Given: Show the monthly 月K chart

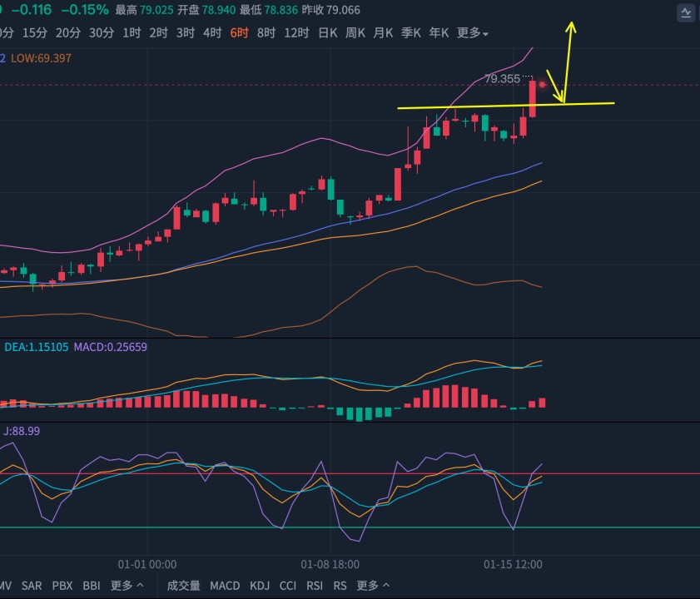Looking at the screenshot, I should (383, 33).
